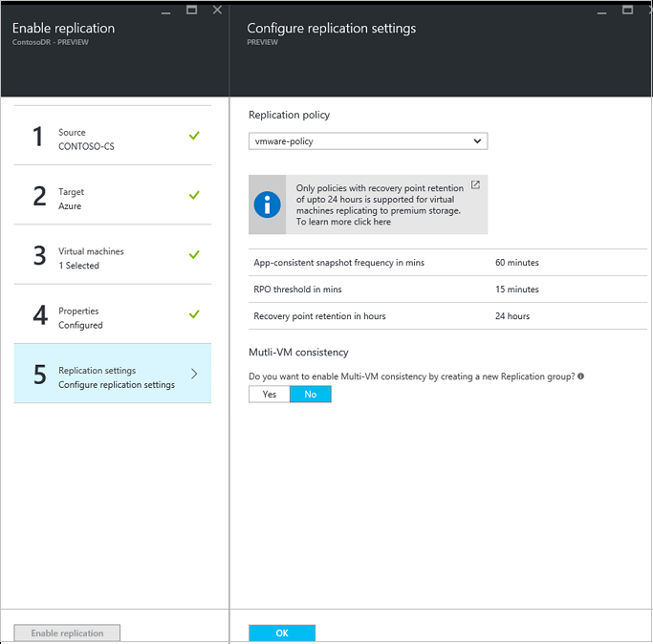Screen dimensions: 653x644
Task: Minimize the Enable replication blade
Action: [x=168, y=11]
